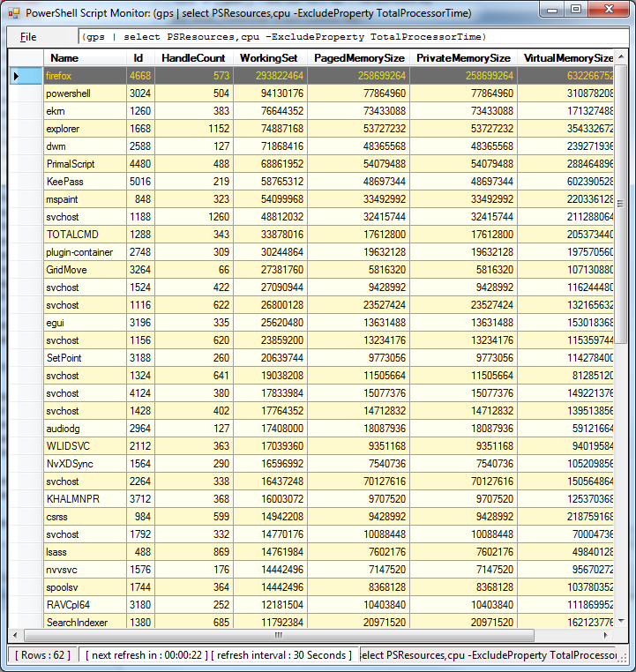This screenshot has height=672, width=636.
Task: Sort by the HandleCount column header
Action: click(193, 58)
